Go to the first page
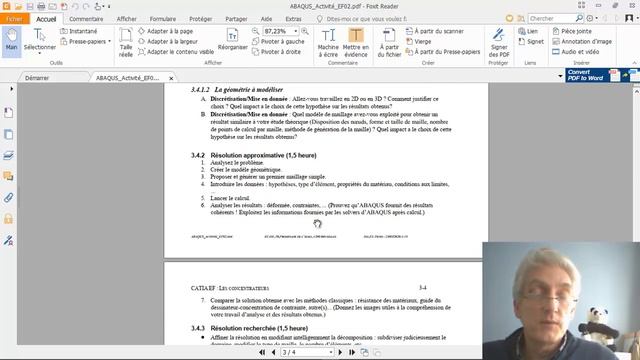The height and width of the screenshot is (360, 640). [x=262, y=352]
